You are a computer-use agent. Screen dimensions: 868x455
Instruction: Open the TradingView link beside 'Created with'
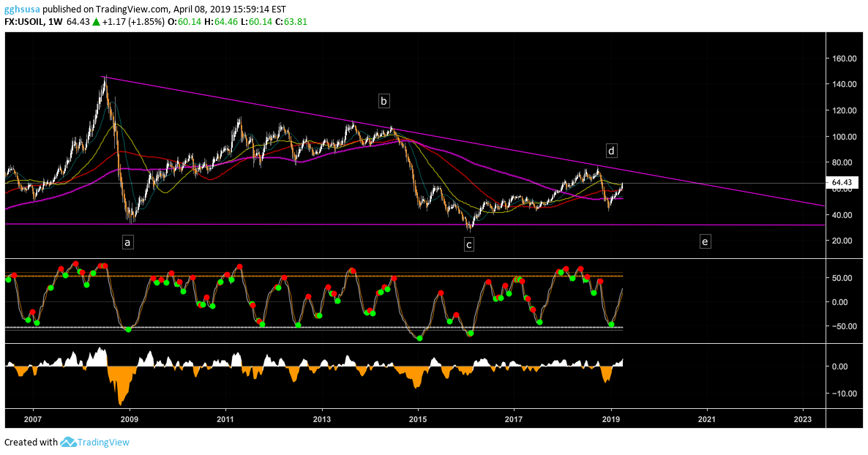[103, 442]
